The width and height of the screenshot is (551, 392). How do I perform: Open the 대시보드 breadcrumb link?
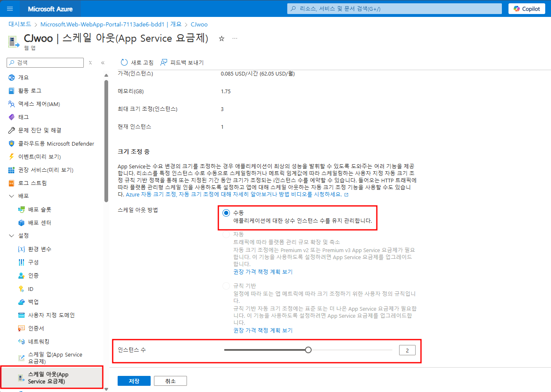coord(20,24)
